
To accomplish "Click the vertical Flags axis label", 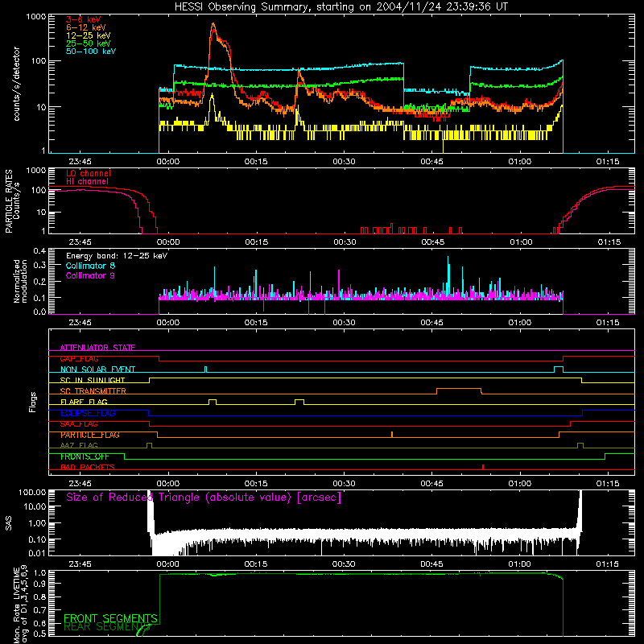I will (33, 402).
